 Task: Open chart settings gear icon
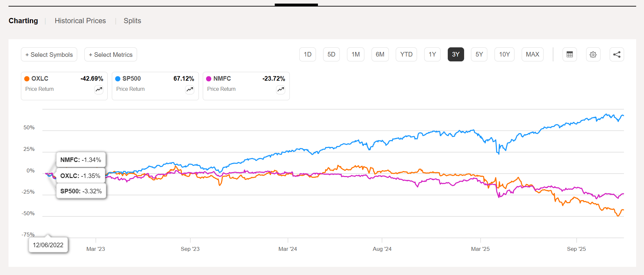(593, 55)
